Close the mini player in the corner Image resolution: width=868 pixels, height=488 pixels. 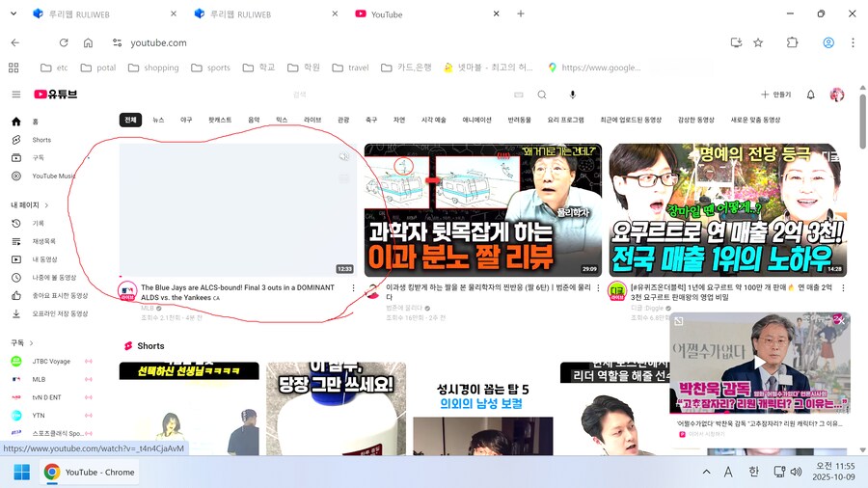pos(841,320)
